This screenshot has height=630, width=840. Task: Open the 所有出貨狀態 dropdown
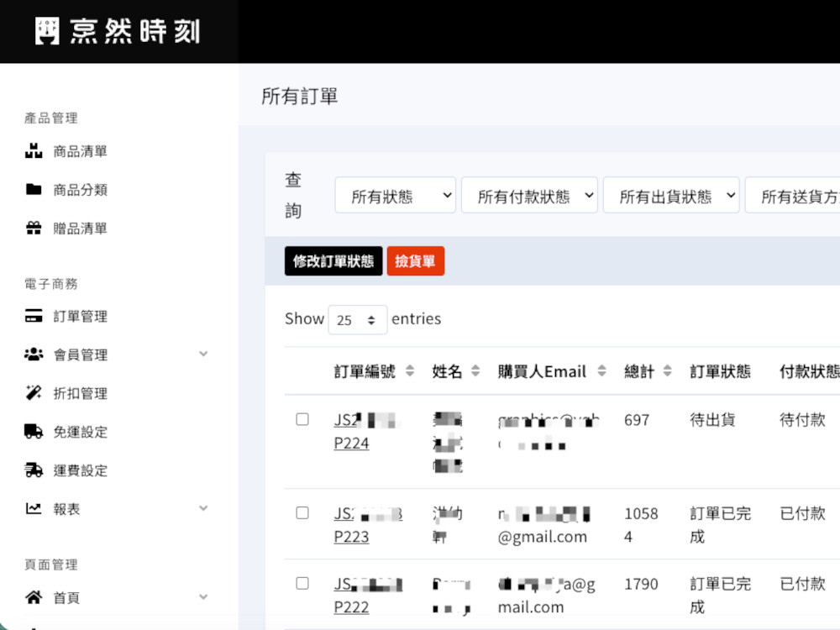(671, 196)
